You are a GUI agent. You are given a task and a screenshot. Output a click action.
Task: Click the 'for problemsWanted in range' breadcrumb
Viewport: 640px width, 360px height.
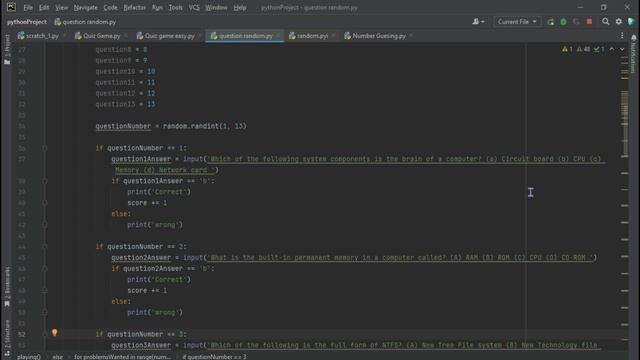click(122, 357)
